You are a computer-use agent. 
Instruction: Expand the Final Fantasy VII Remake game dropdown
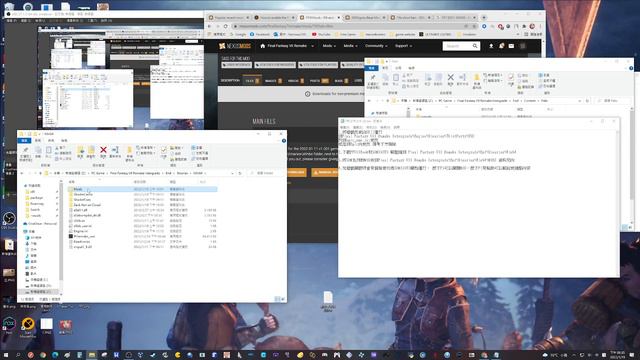click(313, 46)
